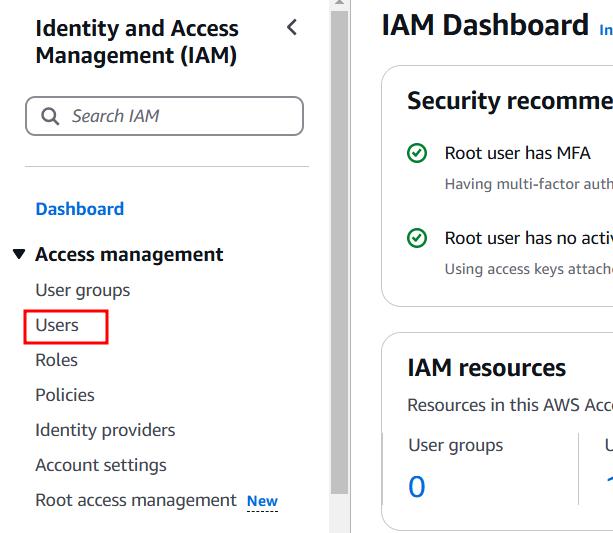Open Identity providers
The width and height of the screenshot is (613, 533).
tap(105, 430)
